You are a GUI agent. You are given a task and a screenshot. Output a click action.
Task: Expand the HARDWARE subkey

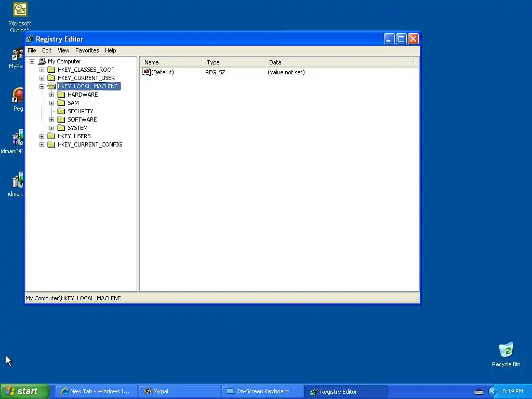51,95
